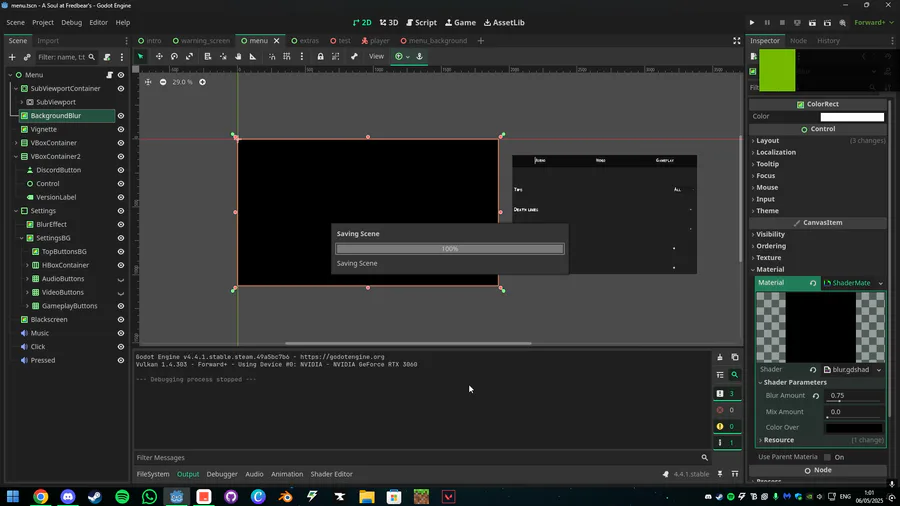Open the Forward+ renderer selector
The image size is (900, 506).
tap(874, 22)
